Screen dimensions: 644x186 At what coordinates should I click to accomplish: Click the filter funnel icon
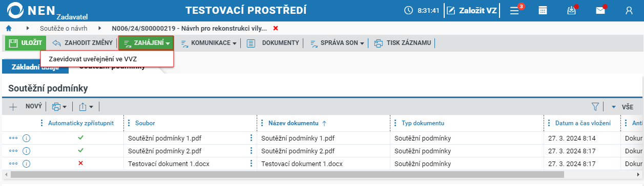coord(595,107)
